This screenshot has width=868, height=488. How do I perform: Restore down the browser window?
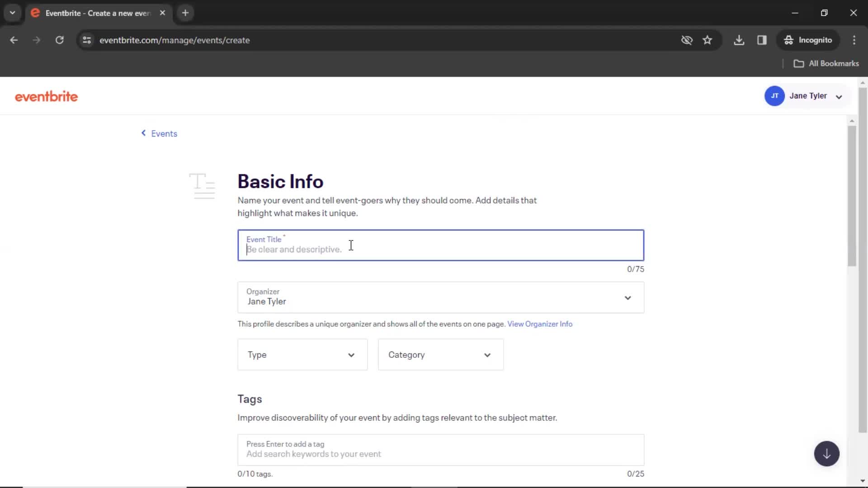[x=824, y=13]
